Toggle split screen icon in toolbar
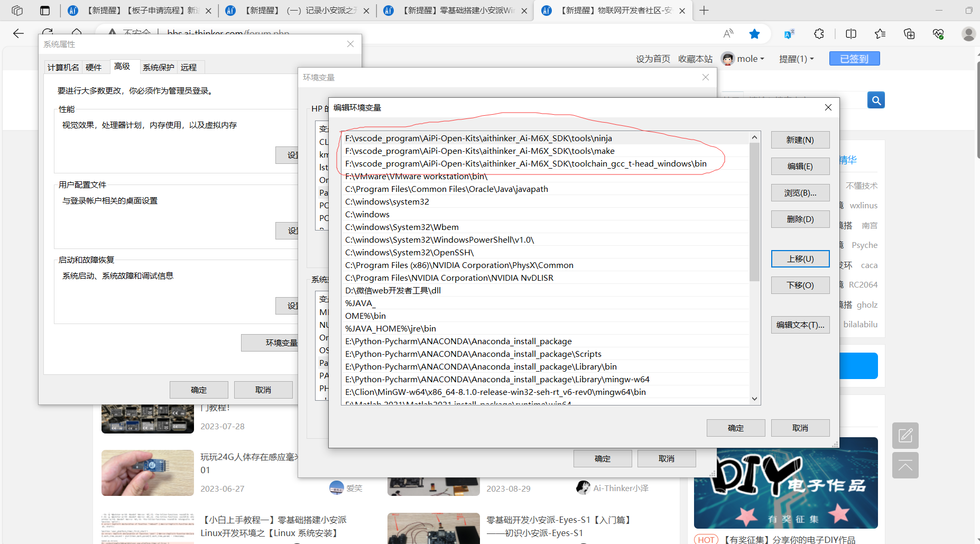 pyautogui.click(x=851, y=34)
